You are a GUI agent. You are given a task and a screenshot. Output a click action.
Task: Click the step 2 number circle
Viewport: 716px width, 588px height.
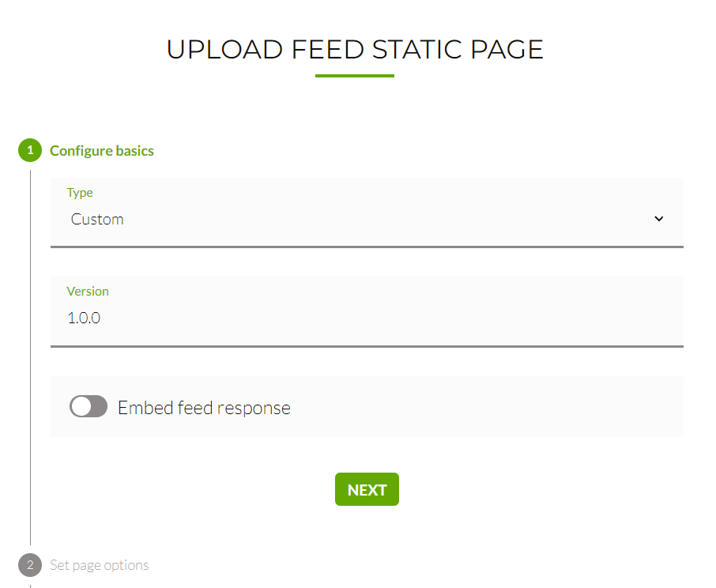[x=30, y=565]
